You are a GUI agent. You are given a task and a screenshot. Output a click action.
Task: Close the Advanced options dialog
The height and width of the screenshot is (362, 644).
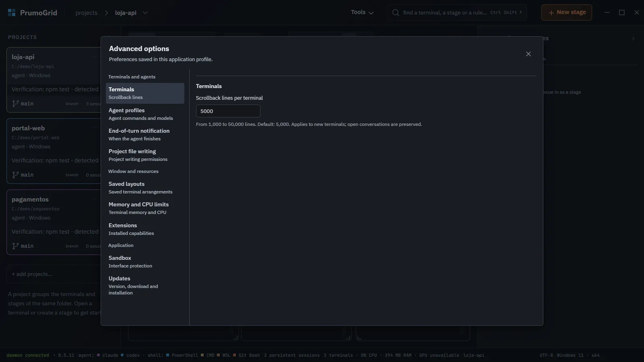(x=528, y=54)
